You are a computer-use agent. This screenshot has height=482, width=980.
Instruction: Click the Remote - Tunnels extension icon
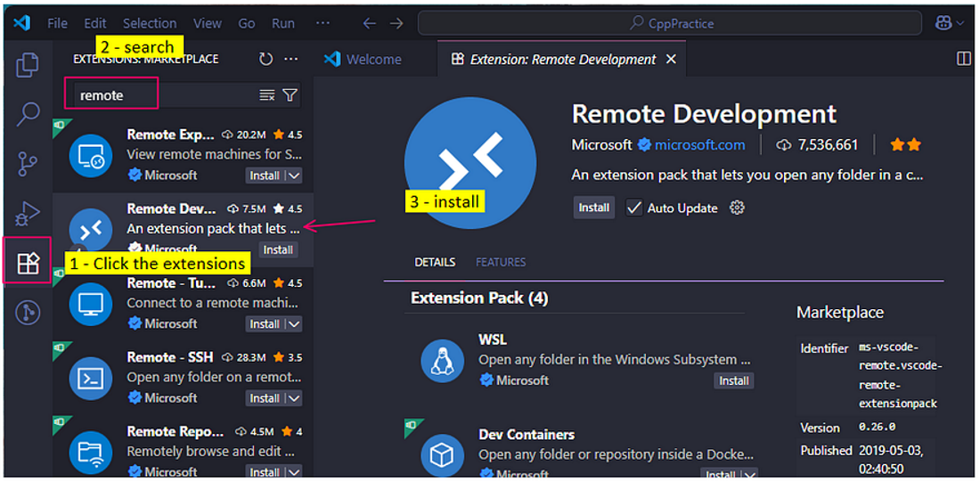click(91, 305)
